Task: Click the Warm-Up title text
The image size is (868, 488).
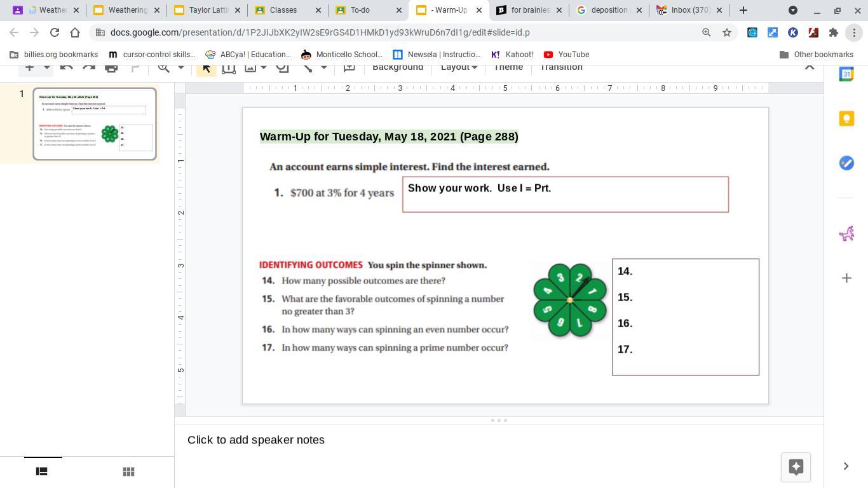Action: (x=389, y=137)
